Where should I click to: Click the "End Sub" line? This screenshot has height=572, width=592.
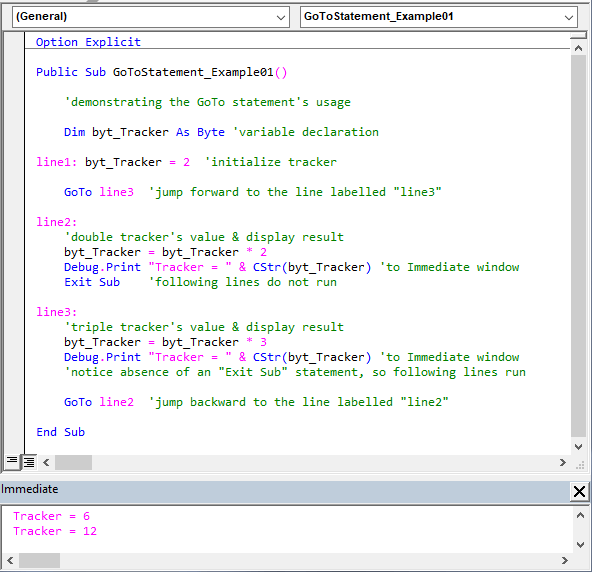click(60, 432)
